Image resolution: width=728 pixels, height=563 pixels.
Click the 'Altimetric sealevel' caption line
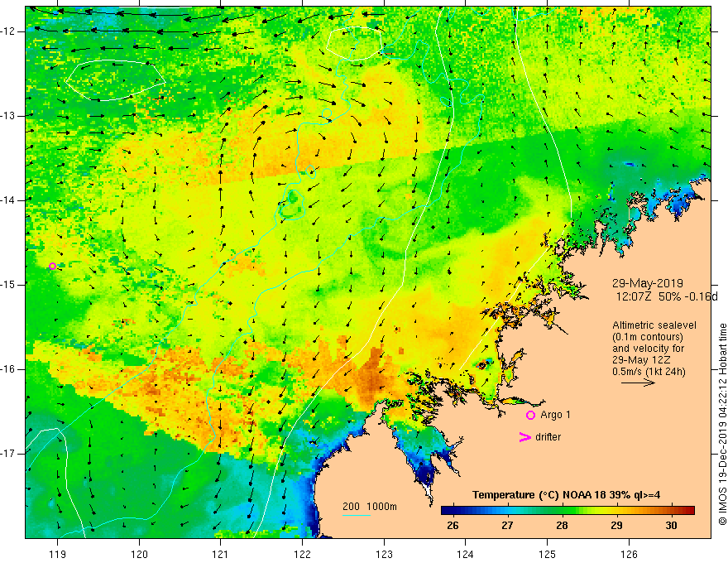[654, 325]
